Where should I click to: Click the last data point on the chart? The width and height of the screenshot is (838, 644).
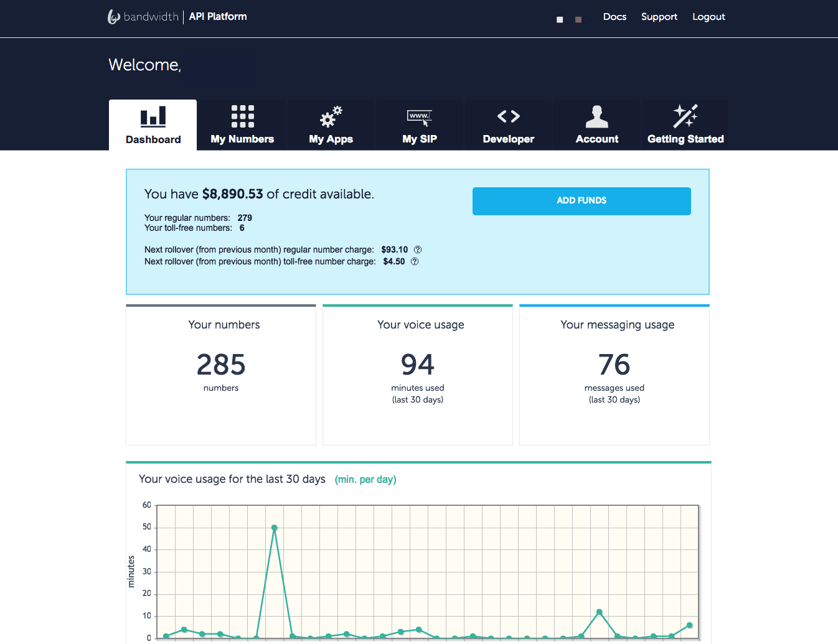(689, 625)
